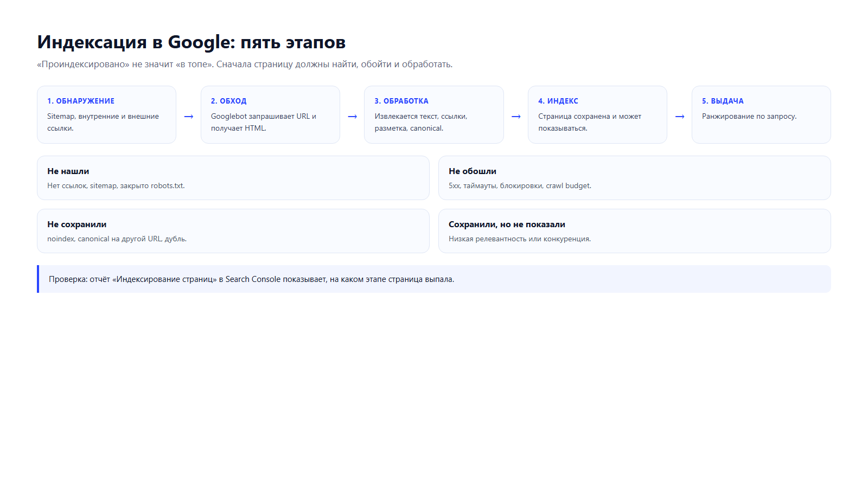Select the "4. ИНДЕКС" label
The width and height of the screenshot is (868, 488).
(558, 101)
